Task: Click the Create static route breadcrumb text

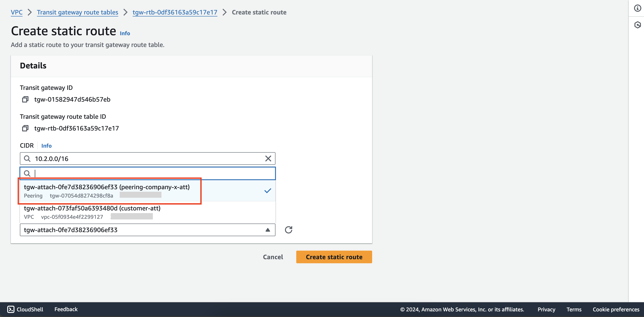Action: [259, 12]
